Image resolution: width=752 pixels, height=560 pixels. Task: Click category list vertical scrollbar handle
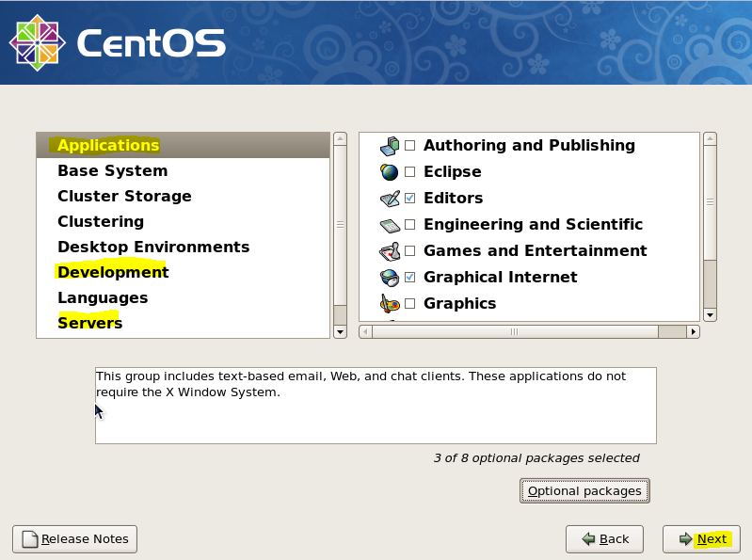click(340, 225)
